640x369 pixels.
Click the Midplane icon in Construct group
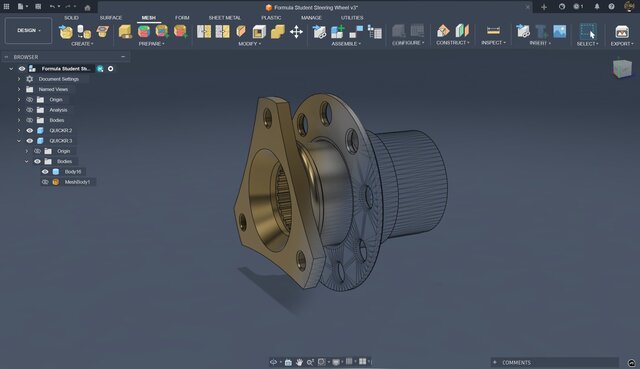[x=462, y=31]
